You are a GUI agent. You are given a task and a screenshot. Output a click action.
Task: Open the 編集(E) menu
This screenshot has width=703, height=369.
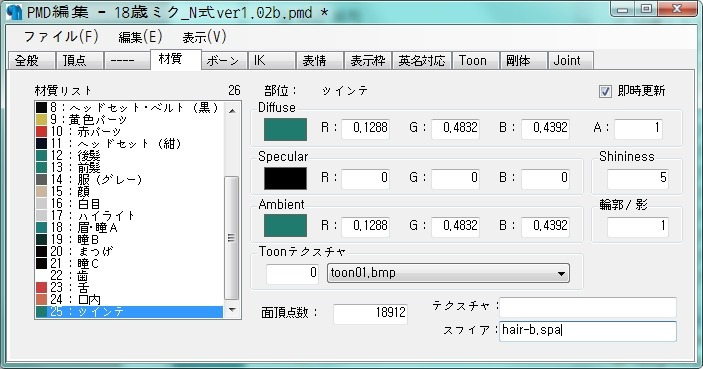140,37
